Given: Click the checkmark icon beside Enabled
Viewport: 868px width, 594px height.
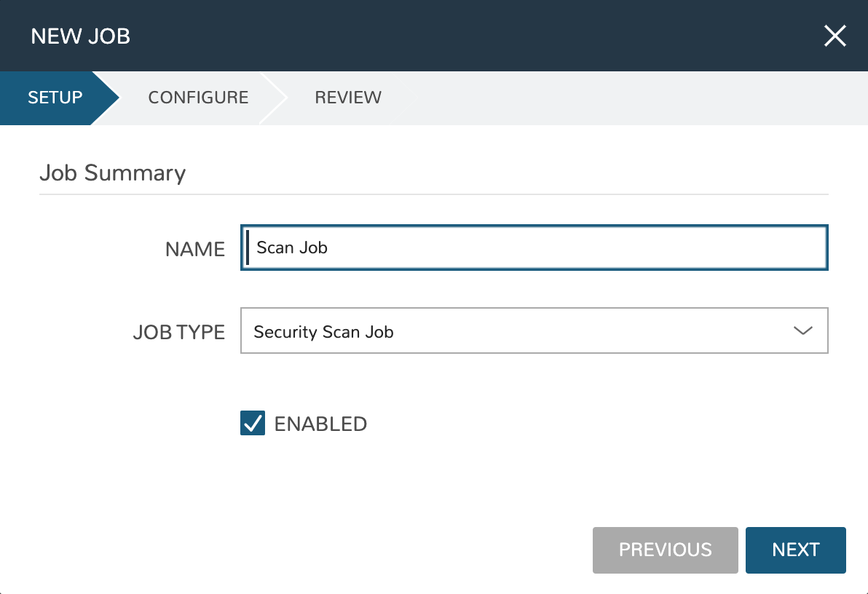Looking at the screenshot, I should coord(253,423).
